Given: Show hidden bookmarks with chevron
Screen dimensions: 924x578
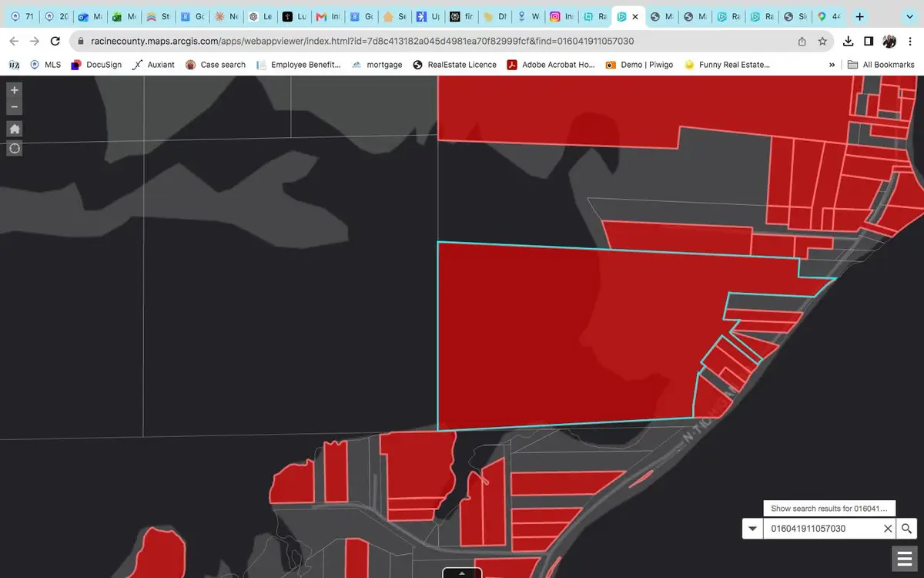Looking at the screenshot, I should (832, 65).
